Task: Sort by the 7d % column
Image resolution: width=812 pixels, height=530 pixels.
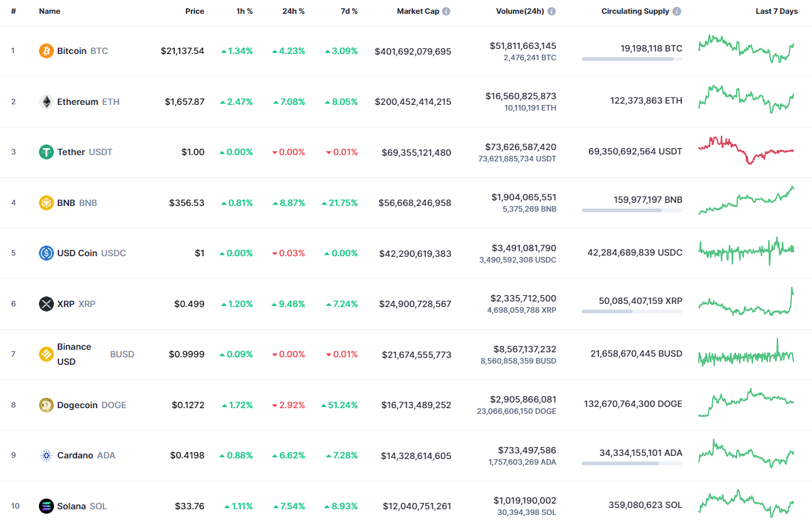Action: (348, 11)
